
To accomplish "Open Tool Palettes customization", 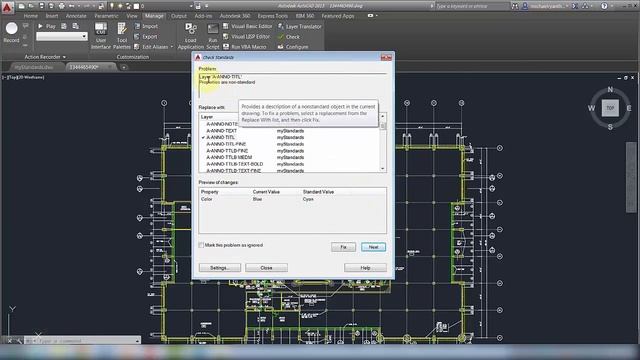I will point(122,36).
